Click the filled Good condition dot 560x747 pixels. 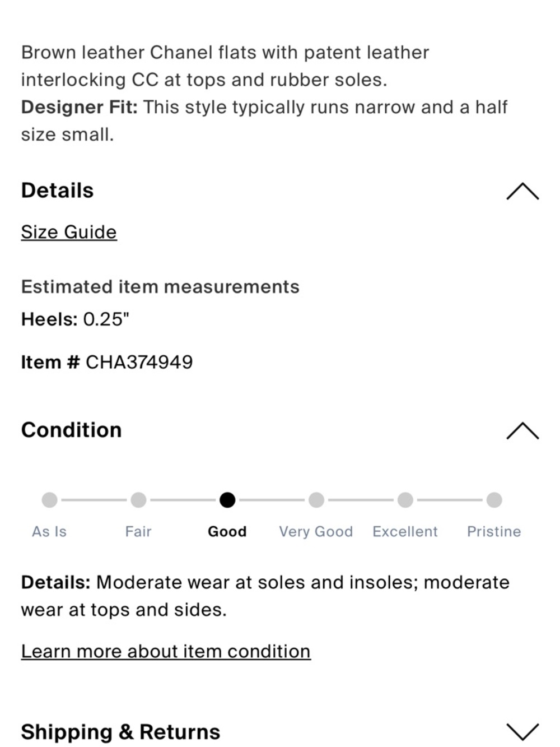coord(227,500)
